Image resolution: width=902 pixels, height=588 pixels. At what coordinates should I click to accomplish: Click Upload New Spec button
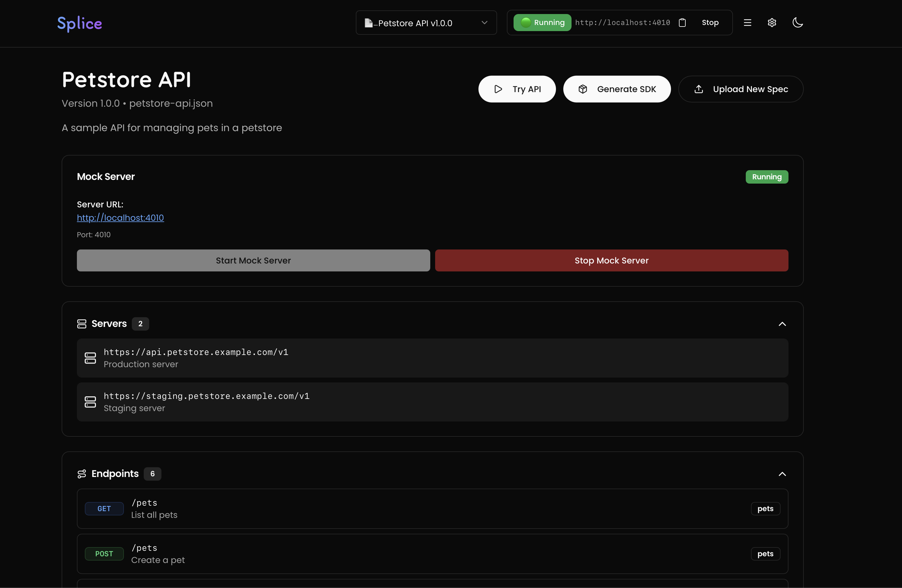pos(741,89)
